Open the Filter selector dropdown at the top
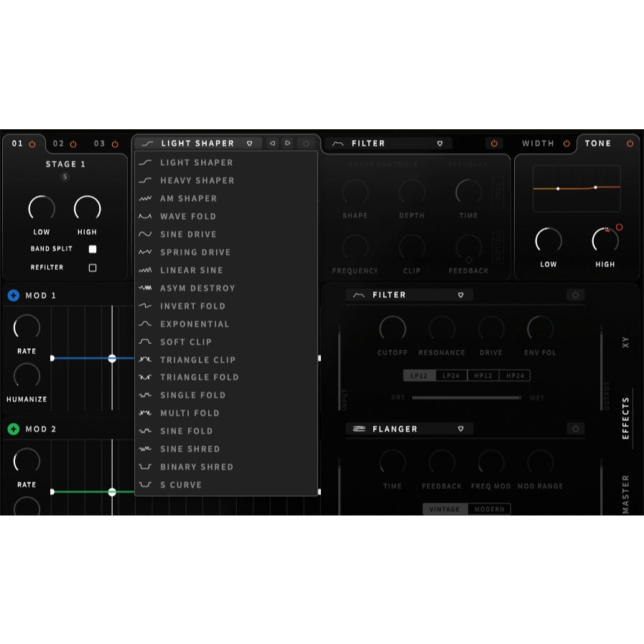 coord(441,143)
